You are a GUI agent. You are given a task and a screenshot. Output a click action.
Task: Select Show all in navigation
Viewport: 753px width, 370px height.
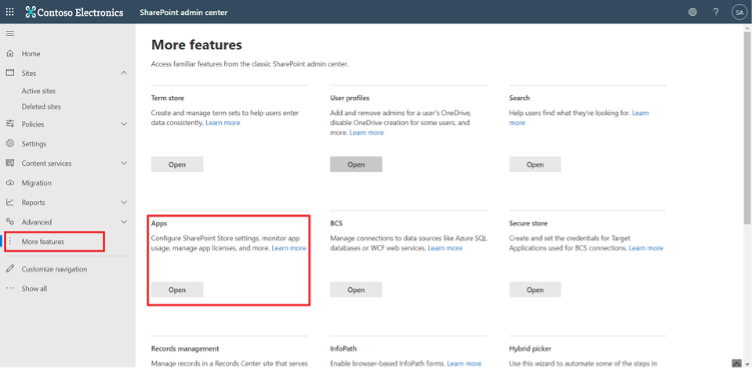click(x=34, y=289)
